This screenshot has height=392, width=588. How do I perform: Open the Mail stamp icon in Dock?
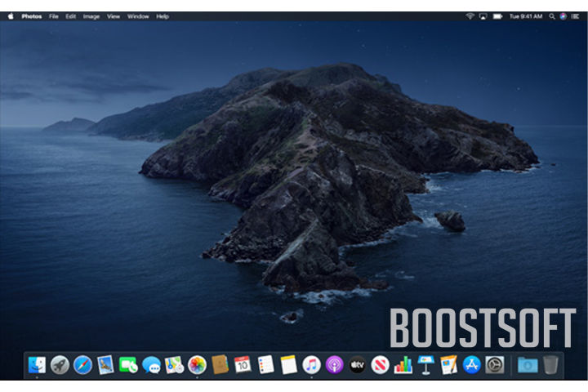pos(105,364)
